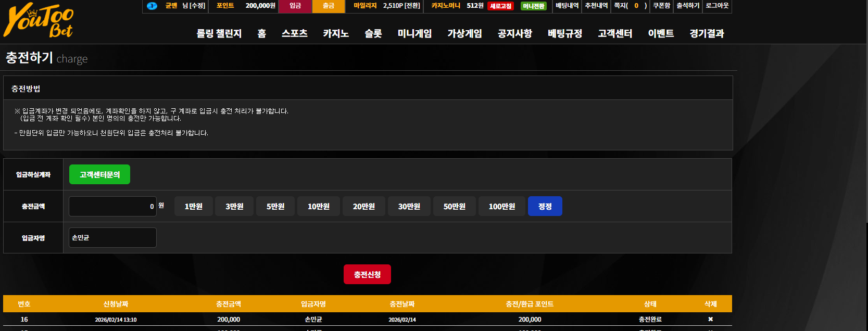Click the 입금자명 depositor name field

[112, 237]
